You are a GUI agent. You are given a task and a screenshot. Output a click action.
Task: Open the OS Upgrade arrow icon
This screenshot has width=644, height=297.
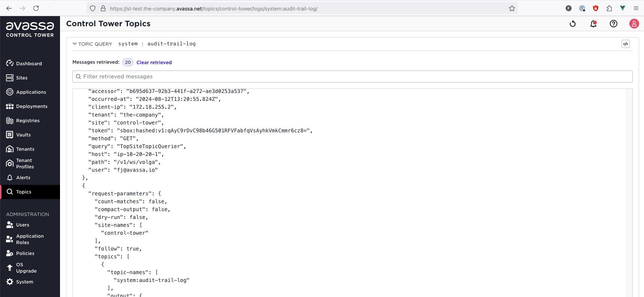10,268
